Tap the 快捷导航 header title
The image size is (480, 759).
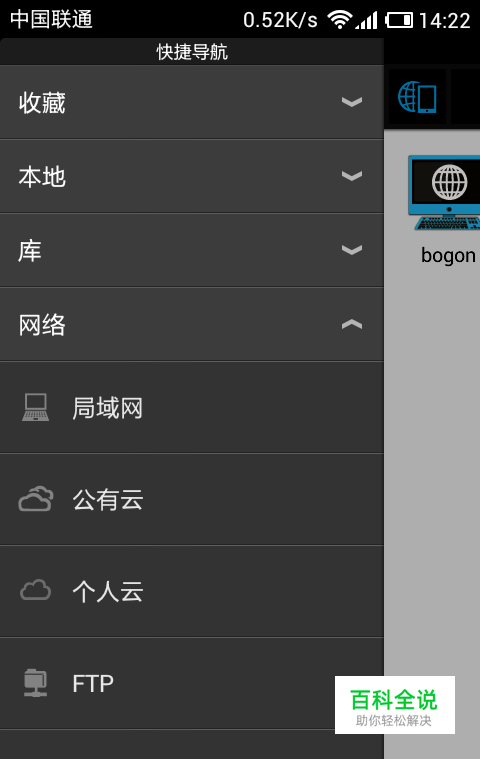(x=192, y=52)
